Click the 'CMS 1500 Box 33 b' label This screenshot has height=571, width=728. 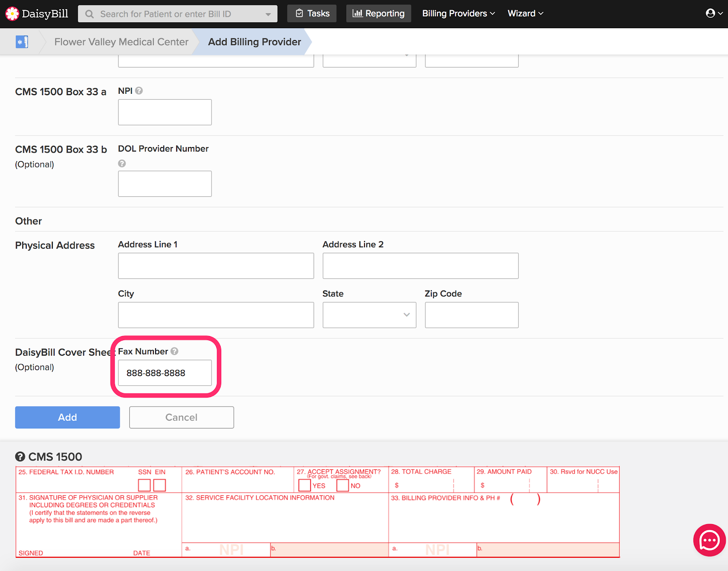[61, 149]
